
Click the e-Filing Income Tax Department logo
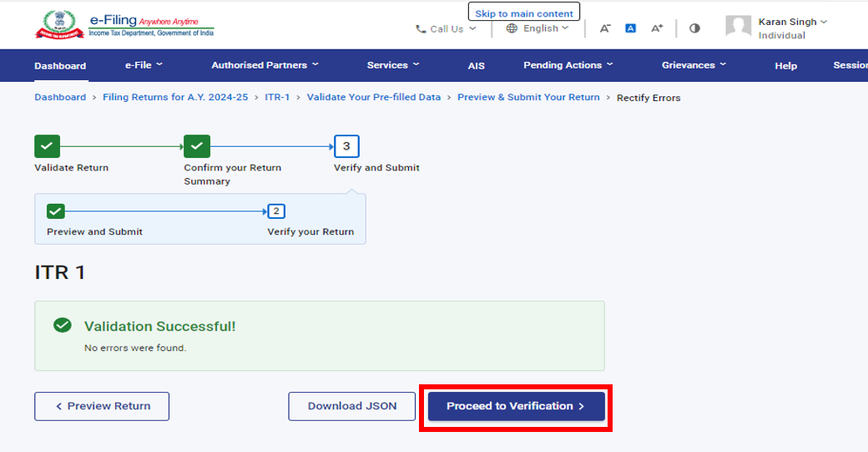(x=124, y=24)
